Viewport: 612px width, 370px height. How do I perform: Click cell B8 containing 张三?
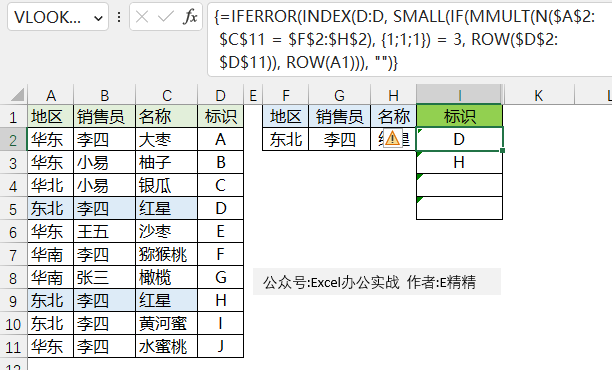pyautogui.click(x=105, y=278)
